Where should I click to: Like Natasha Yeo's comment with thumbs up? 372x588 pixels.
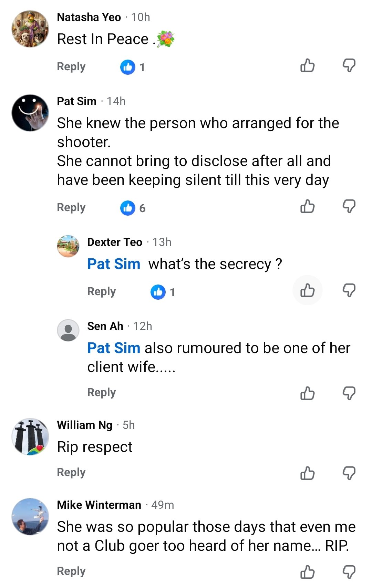point(307,65)
